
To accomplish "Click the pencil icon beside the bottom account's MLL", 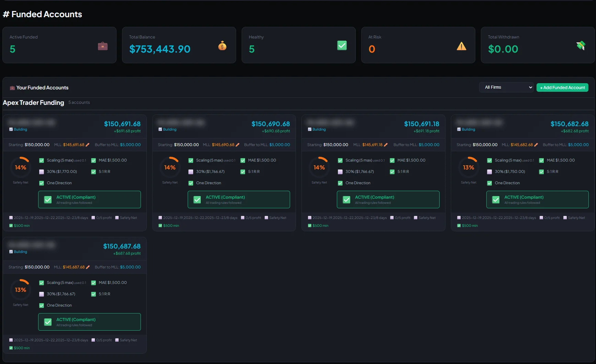I will [x=88, y=267].
